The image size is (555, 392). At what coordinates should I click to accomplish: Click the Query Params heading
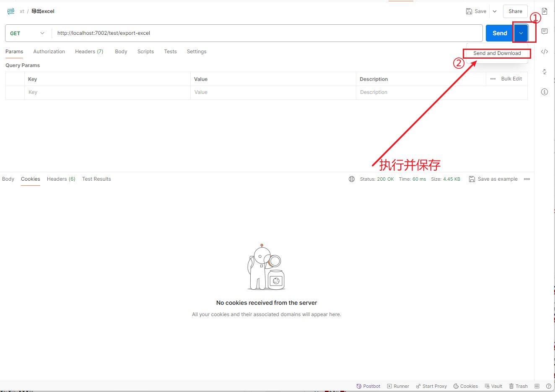(x=23, y=65)
